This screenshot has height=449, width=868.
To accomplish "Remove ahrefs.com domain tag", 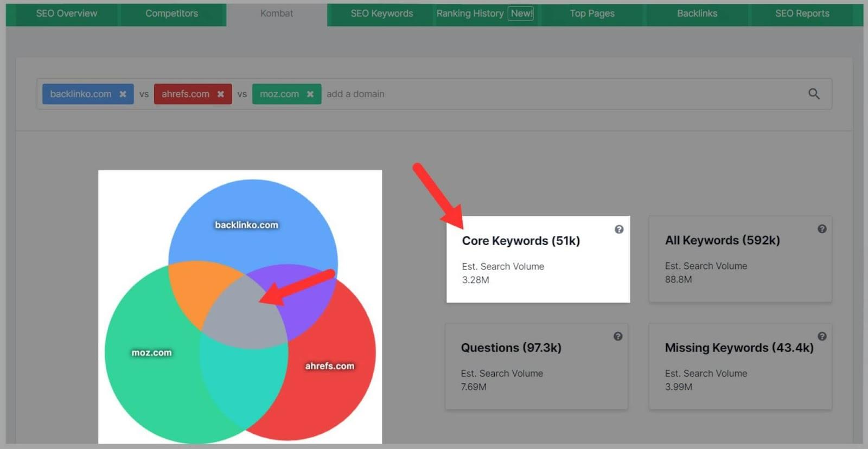I will 221,94.
